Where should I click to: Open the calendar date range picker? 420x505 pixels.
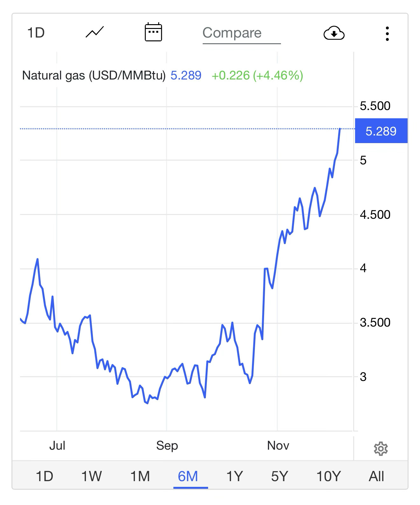(x=153, y=32)
